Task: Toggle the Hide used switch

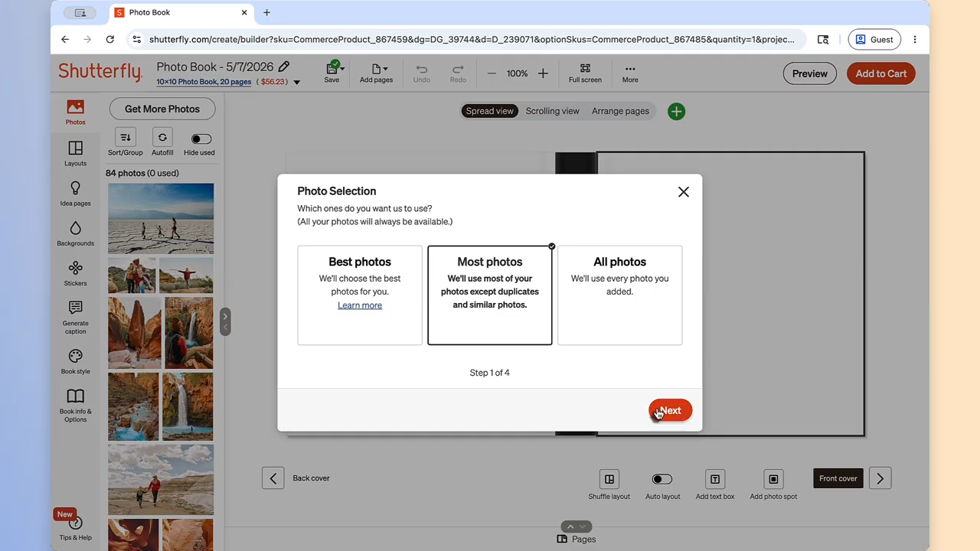Action: pos(201,139)
